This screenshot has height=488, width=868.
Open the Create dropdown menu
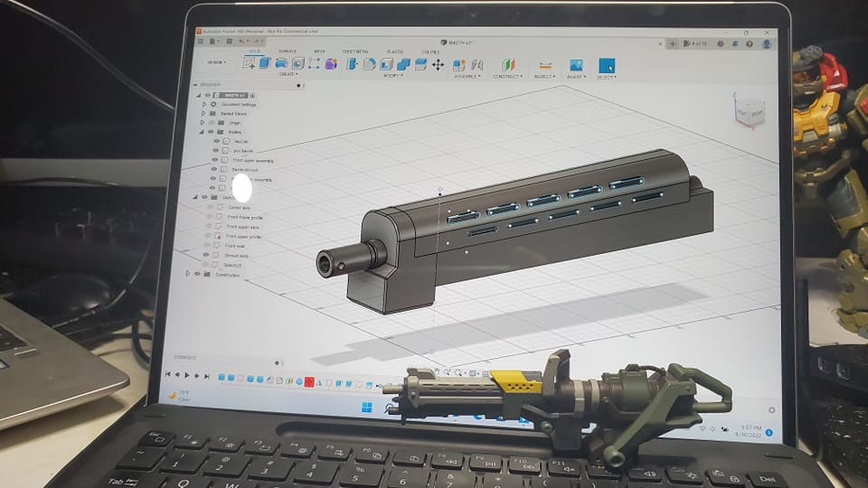click(288, 73)
